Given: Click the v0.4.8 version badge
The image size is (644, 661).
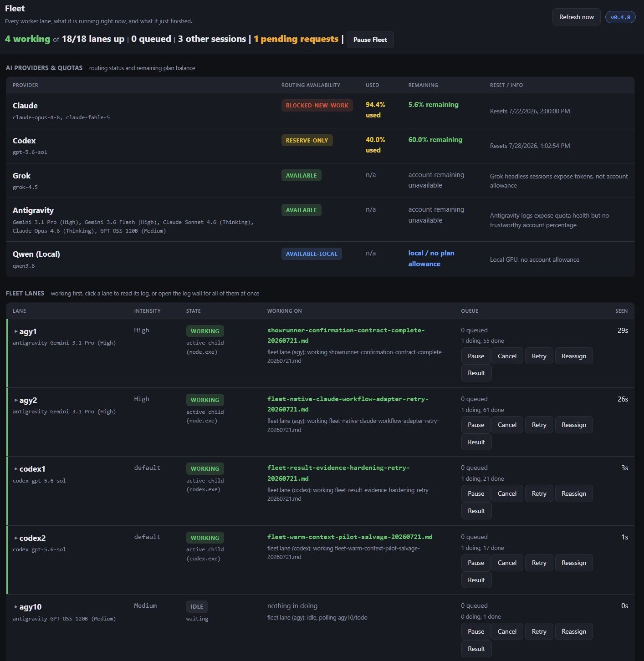Looking at the screenshot, I should click(x=620, y=17).
